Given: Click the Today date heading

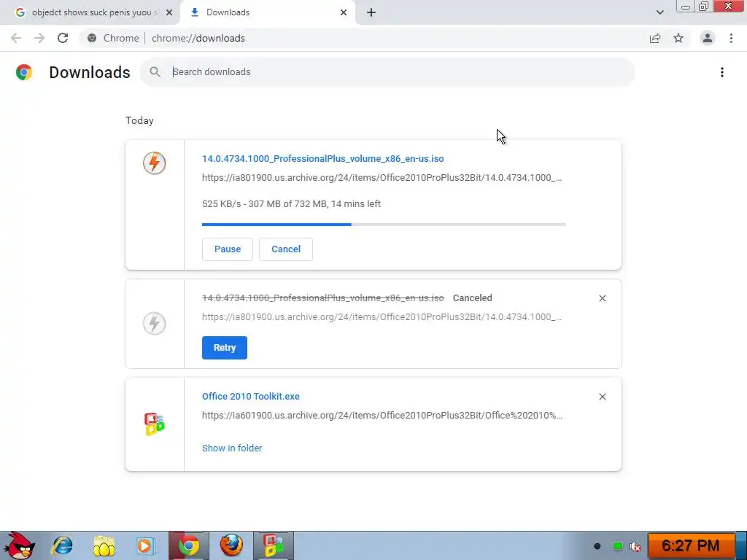Looking at the screenshot, I should (x=139, y=120).
